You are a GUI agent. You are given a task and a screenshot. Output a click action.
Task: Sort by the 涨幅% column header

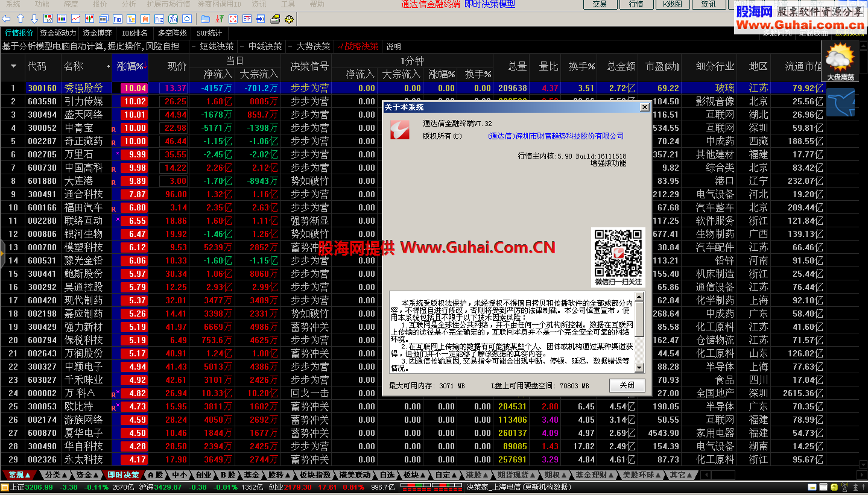coord(130,66)
